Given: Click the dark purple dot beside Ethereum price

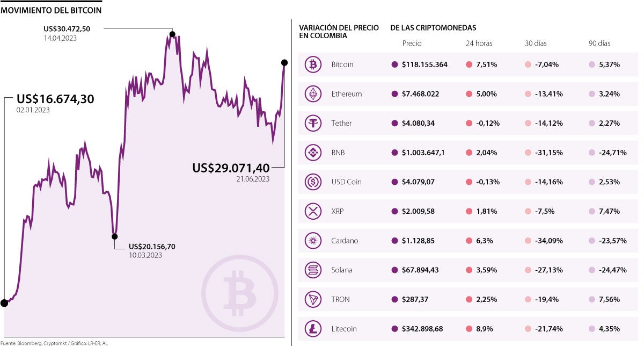Looking at the screenshot, I should tap(396, 94).
